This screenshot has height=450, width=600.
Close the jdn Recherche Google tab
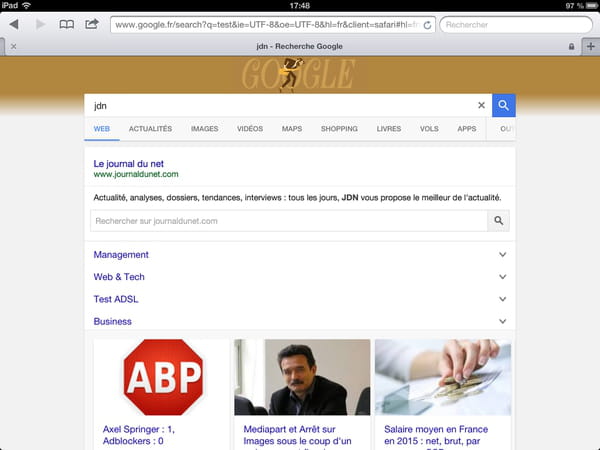tap(13, 46)
